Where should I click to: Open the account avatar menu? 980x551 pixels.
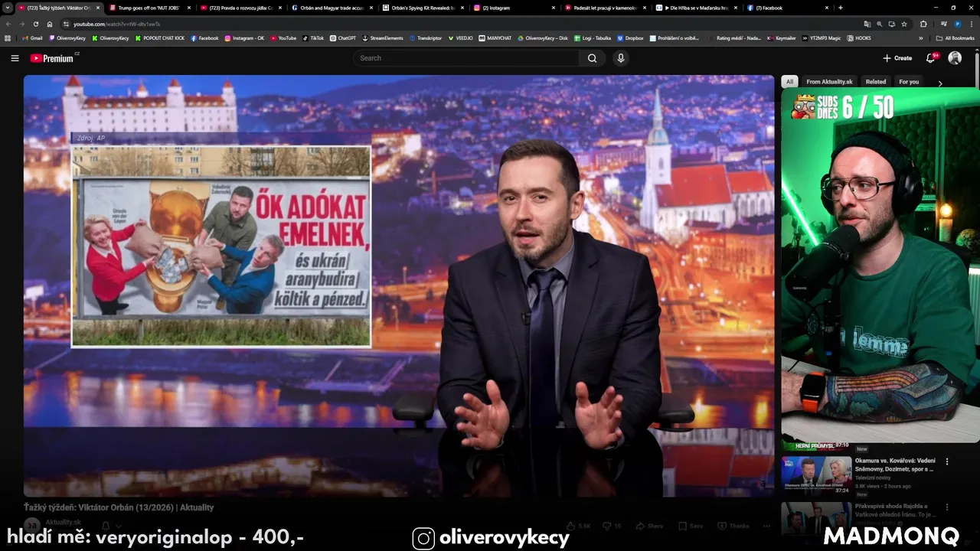955,58
